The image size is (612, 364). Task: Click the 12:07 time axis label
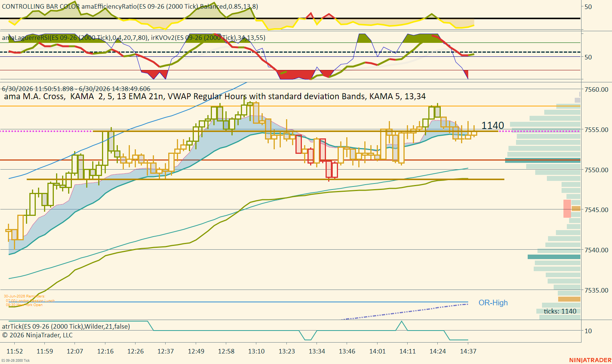(x=75, y=351)
